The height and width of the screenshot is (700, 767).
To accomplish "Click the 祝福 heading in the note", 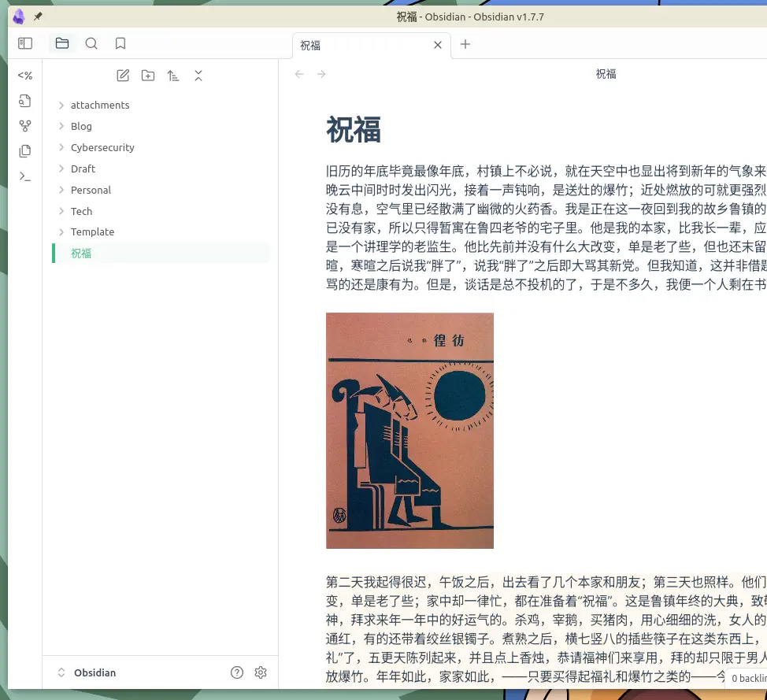I will point(354,130).
